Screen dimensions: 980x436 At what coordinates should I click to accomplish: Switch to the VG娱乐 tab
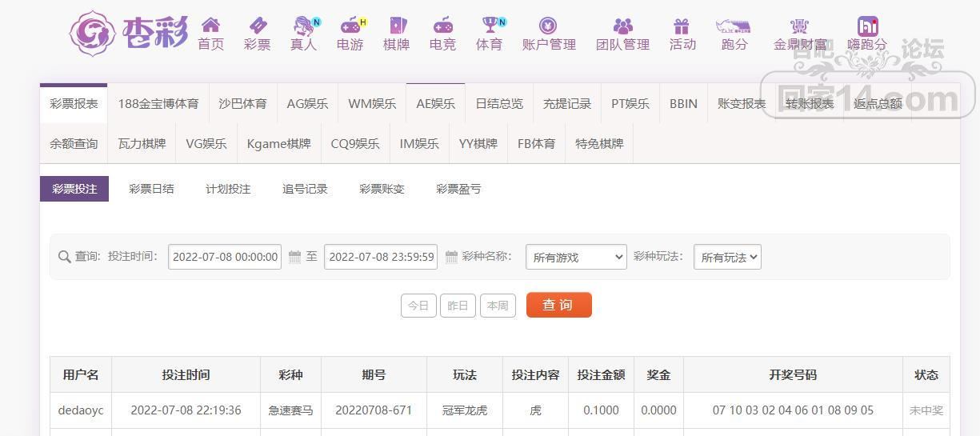click(x=206, y=144)
